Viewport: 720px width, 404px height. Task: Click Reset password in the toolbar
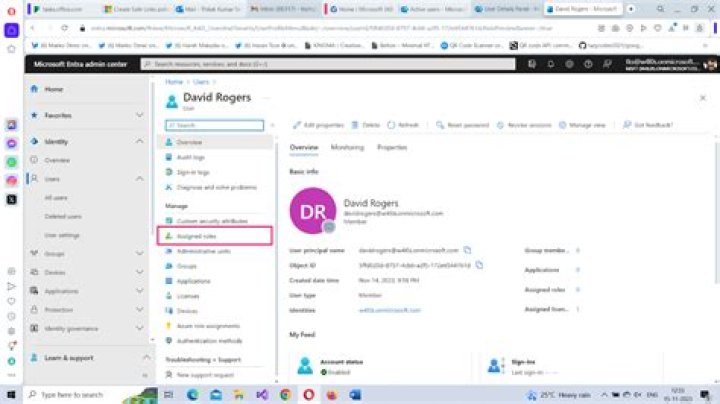(x=462, y=125)
